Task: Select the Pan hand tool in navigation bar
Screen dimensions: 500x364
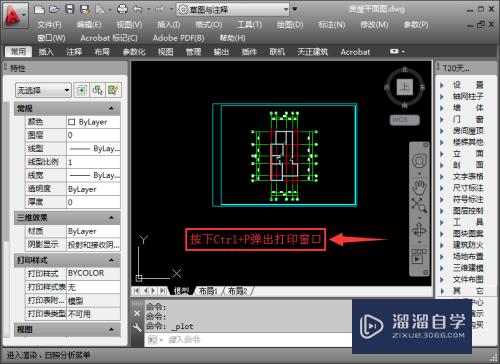Action: 419,187
